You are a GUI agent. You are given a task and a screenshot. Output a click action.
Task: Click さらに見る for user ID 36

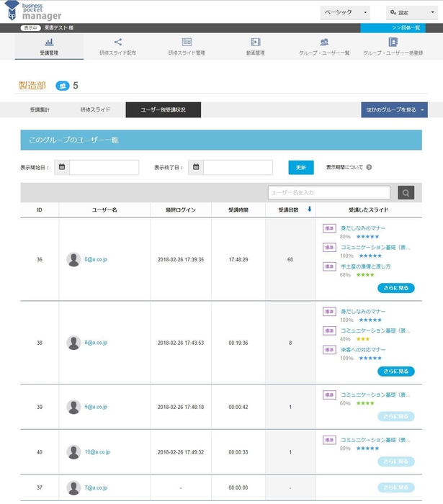click(x=396, y=288)
